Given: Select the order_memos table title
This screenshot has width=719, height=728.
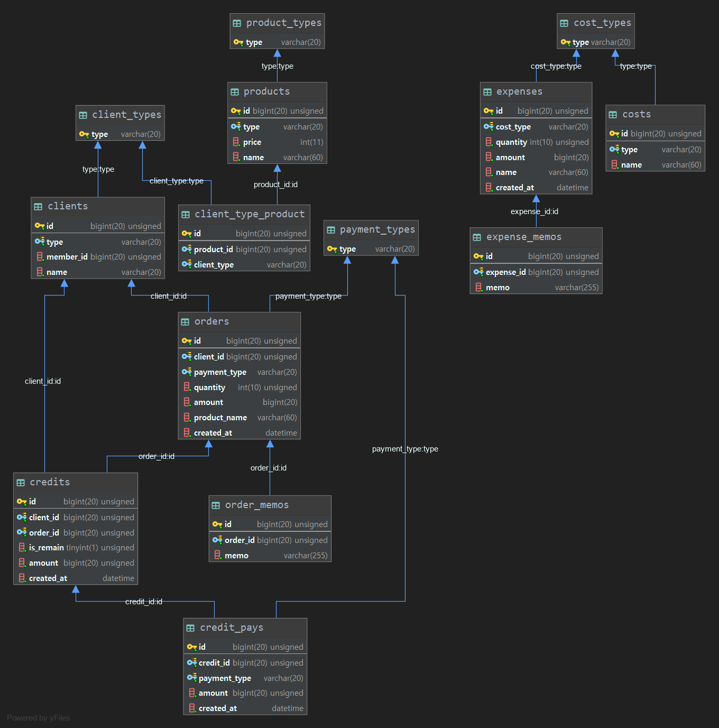Looking at the screenshot, I should point(257,505).
